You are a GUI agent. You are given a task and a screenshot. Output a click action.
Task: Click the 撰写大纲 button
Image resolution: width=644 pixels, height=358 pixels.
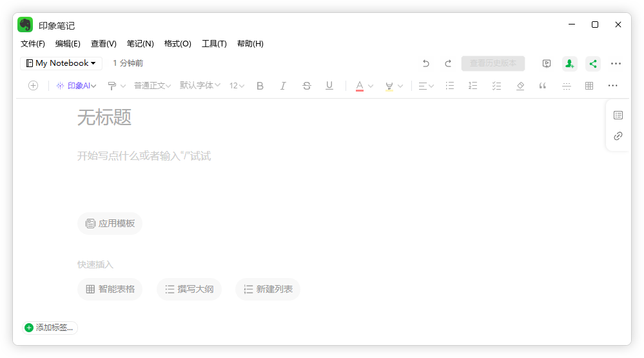click(x=189, y=290)
